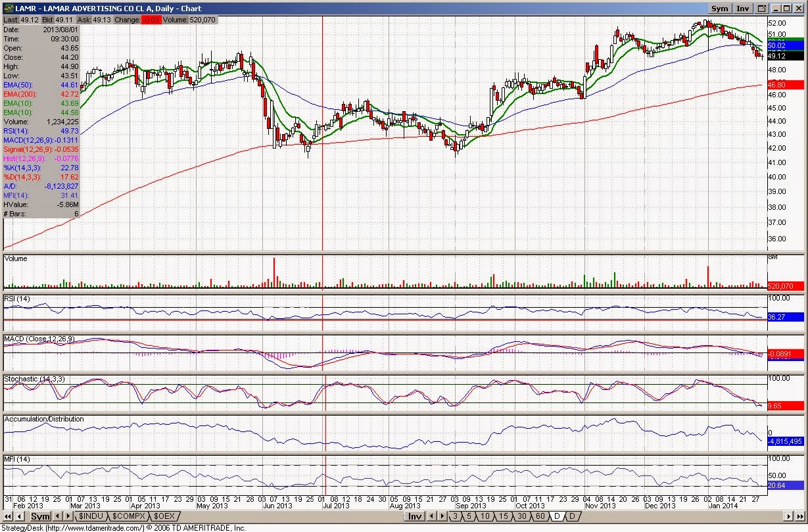
Task: Step chart forward with single right arrow
Action: (788, 516)
